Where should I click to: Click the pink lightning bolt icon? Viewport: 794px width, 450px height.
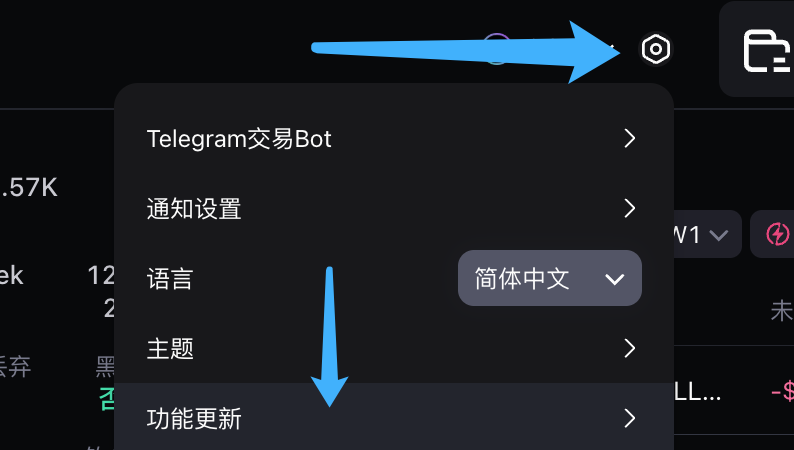point(777,234)
